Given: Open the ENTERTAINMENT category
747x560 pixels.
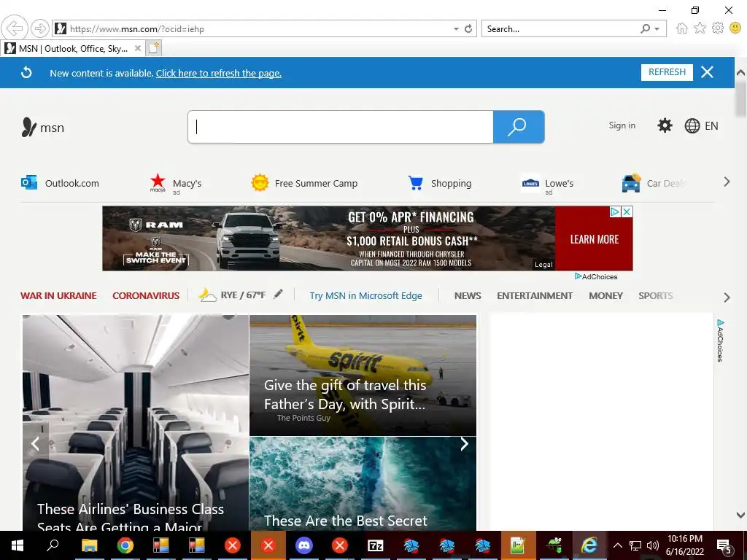Looking at the screenshot, I should 535,296.
